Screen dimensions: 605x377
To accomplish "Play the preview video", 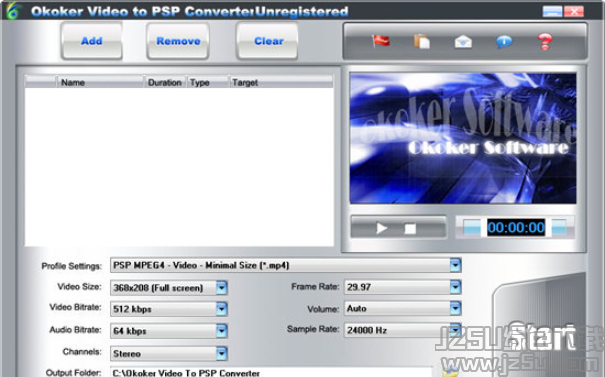I will point(382,228).
